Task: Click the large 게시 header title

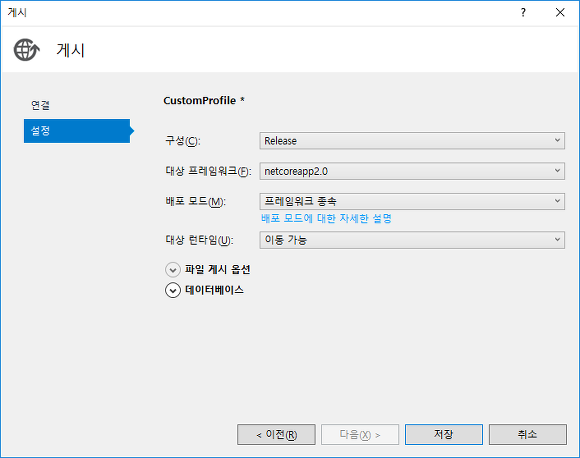Action: [x=71, y=50]
